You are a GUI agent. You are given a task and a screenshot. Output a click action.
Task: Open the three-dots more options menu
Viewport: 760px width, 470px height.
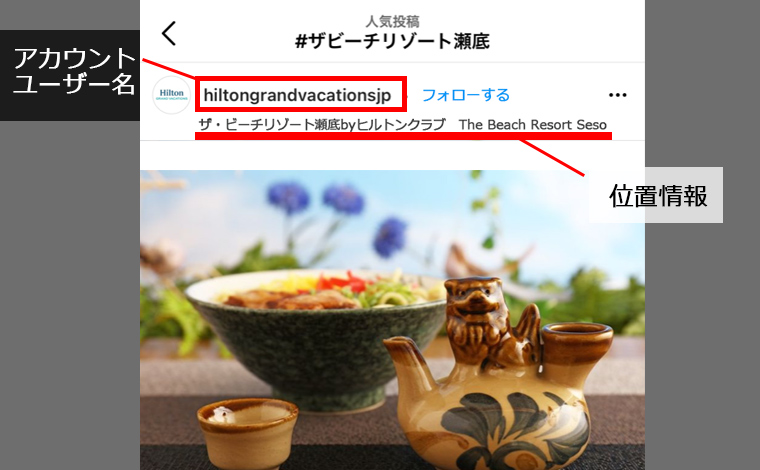coord(618,95)
